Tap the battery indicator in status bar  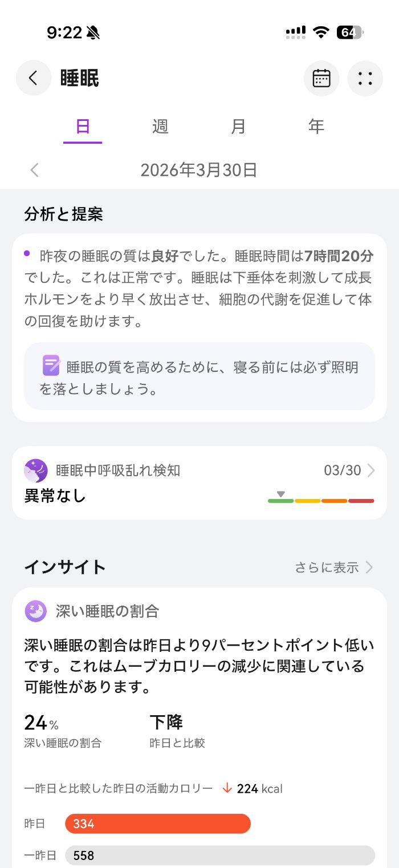click(349, 33)
